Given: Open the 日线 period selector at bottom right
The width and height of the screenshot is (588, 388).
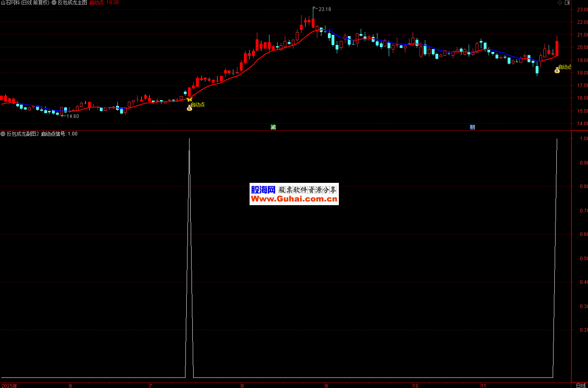Looking at the screenshot, I should coord(581,385).
